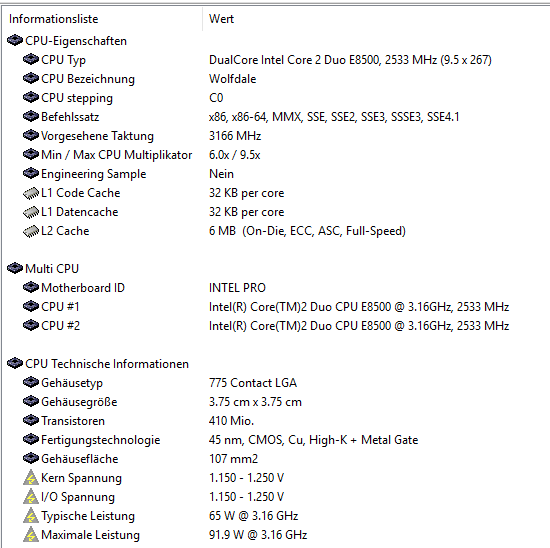Click the chip icon beside CPU Typ
This screenshot has width=550, height=548.
(31, 59)
